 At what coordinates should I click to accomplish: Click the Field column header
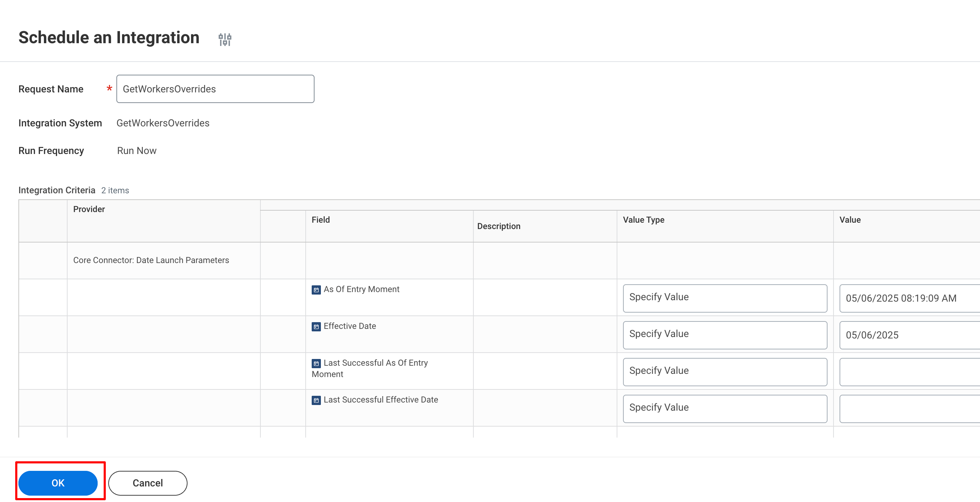pos(320,219)
